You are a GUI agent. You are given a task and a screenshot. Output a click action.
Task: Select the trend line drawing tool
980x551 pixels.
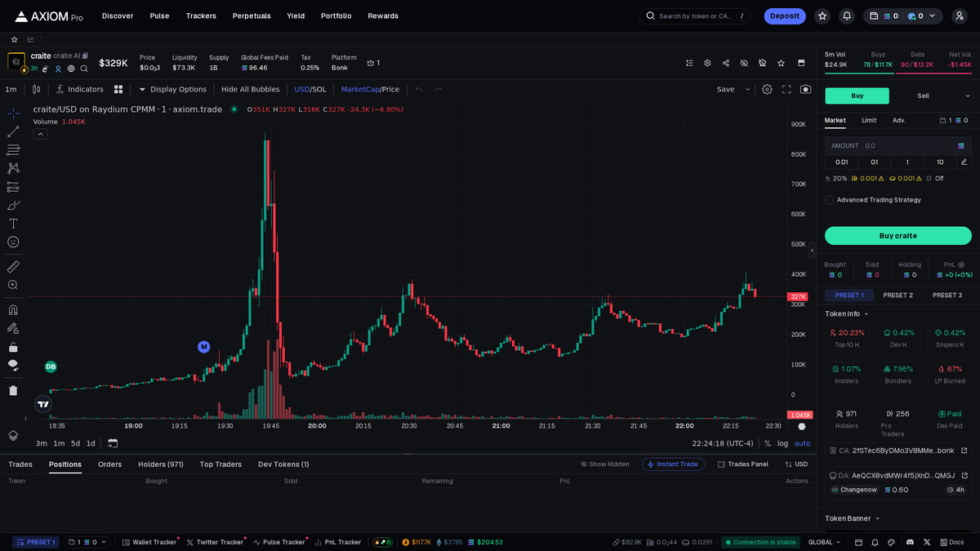coord(13,131)
